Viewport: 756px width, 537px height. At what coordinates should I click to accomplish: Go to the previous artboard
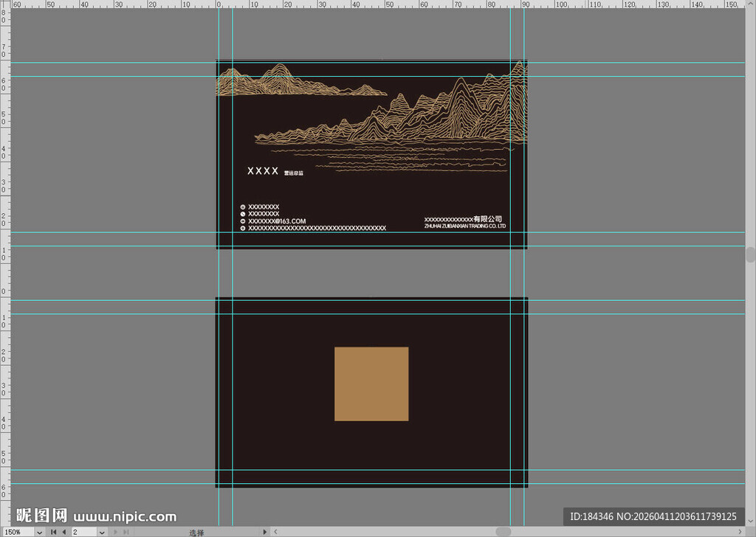coord(64,532)
